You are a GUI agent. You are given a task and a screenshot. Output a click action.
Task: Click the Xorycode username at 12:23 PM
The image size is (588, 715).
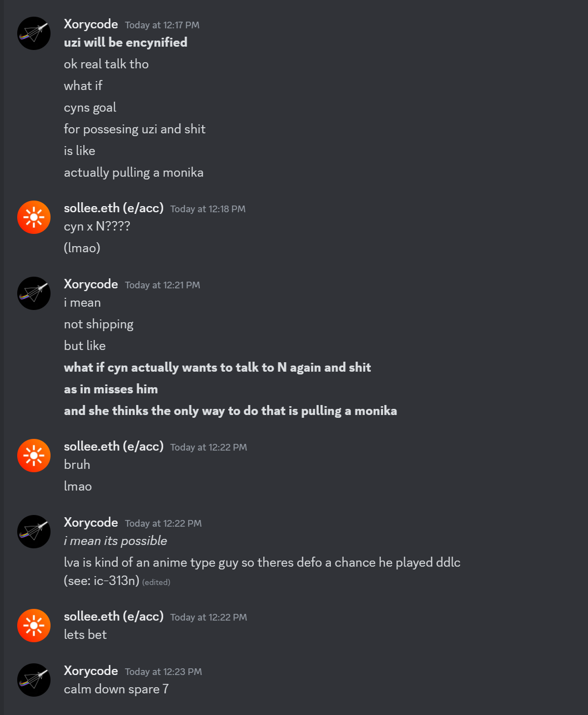coord(91,671)
